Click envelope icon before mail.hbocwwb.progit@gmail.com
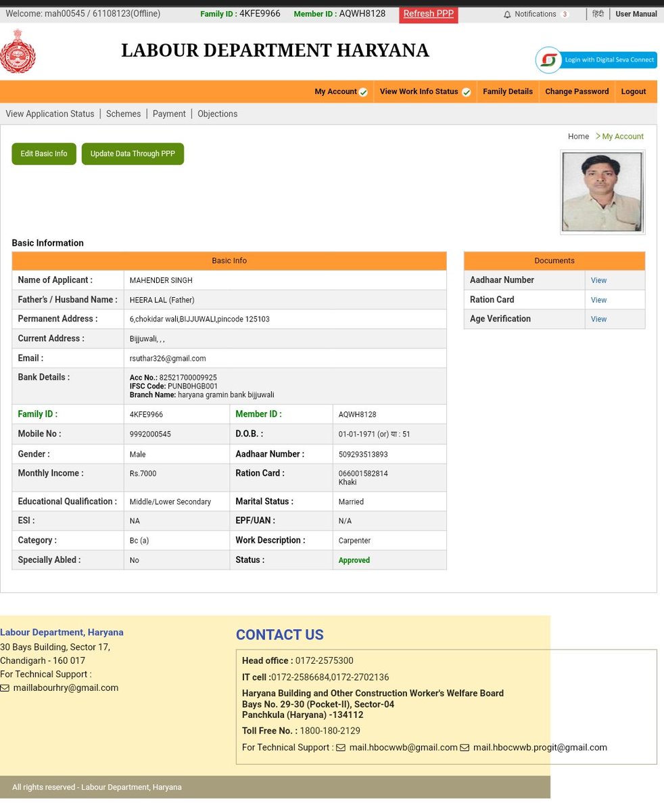664x812 pixels. point(465,748)
